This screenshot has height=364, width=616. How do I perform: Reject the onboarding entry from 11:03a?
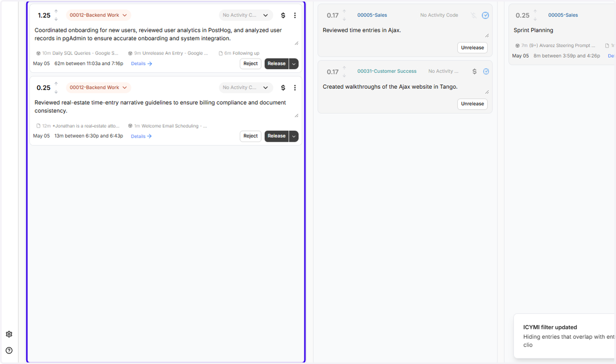(251, 64)
